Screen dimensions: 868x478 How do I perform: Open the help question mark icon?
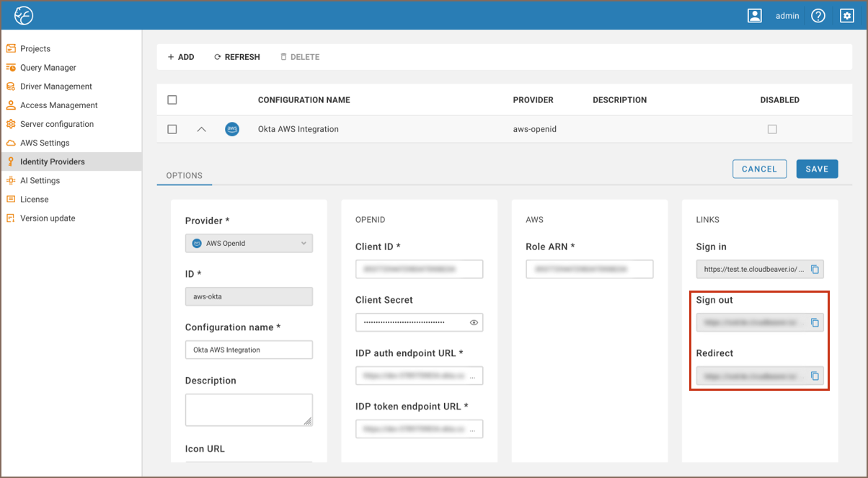coord(818,15)
